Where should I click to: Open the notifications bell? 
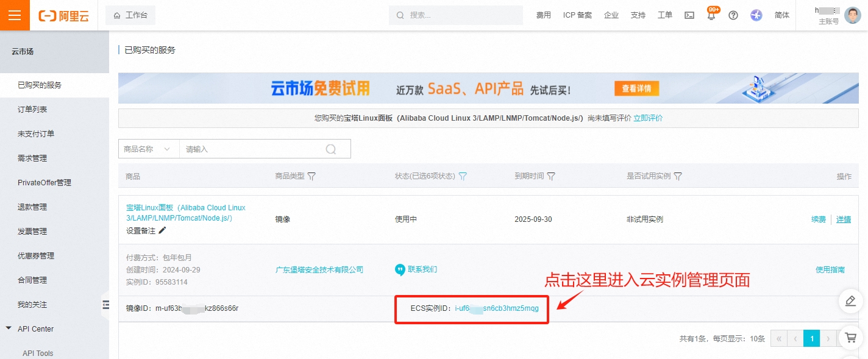[711, 16]
